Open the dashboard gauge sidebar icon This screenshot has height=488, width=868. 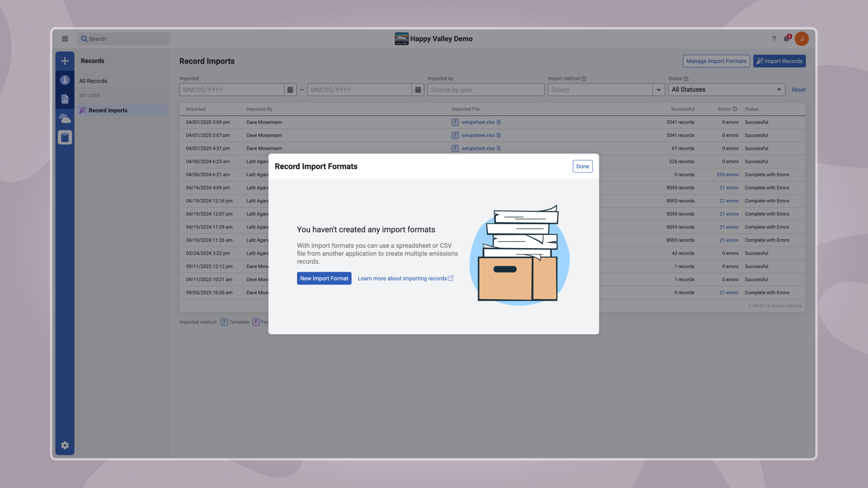65,80
